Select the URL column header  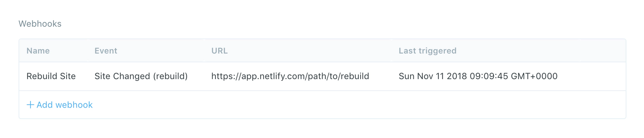219,51
